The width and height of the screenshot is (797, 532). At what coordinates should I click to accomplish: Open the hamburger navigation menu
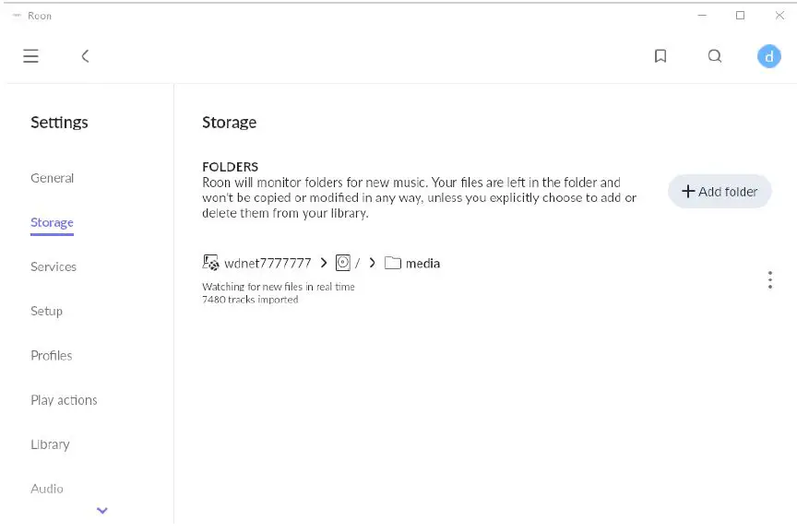click(30, 56)
